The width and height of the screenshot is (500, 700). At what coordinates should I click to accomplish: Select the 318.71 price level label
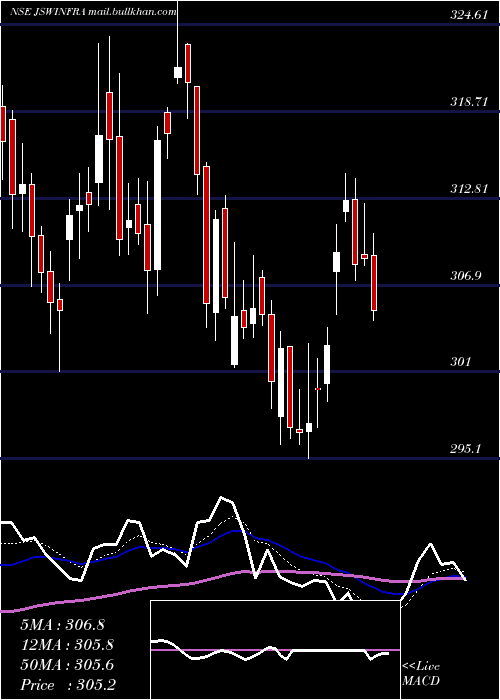click(x=467, y=102)
